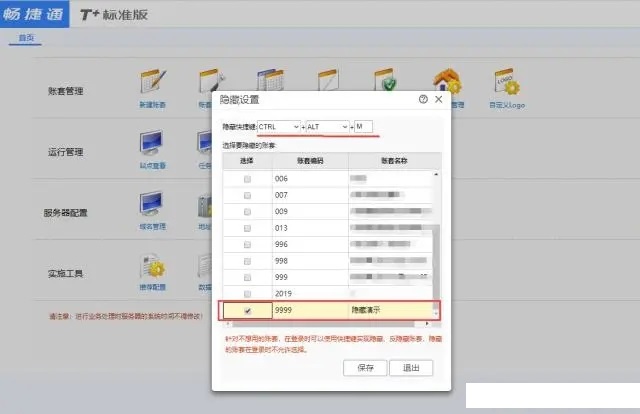This screenshot has width=640, height=414.
Task: Click the double-calendar icon in 账套管理 row
Action: tap(270, 80)
